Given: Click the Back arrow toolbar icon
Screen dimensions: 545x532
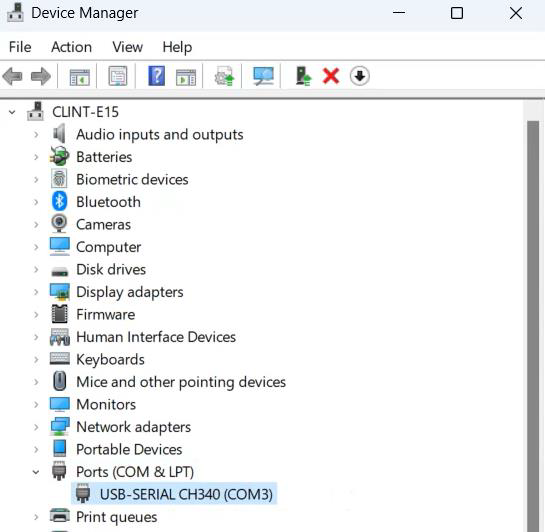Looking at the screenshot, I should 13,76.
